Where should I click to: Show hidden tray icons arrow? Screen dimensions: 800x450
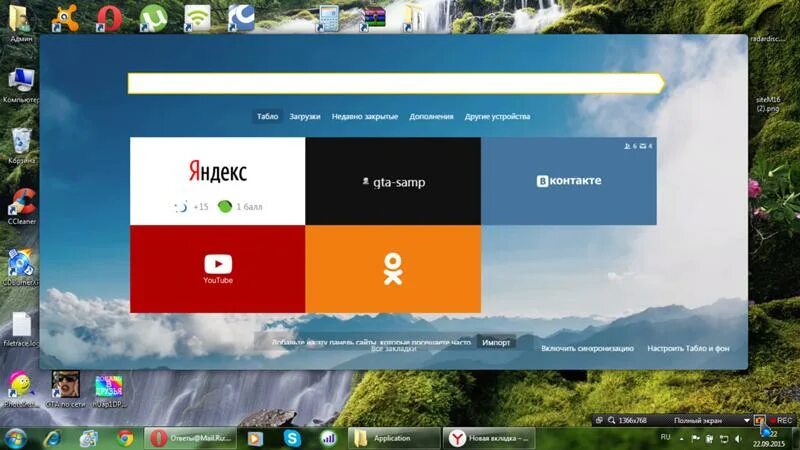point(681,439)
